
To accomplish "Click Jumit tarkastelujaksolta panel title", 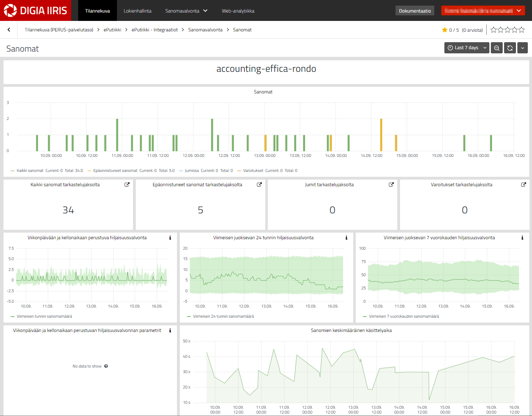I will 329,184.
